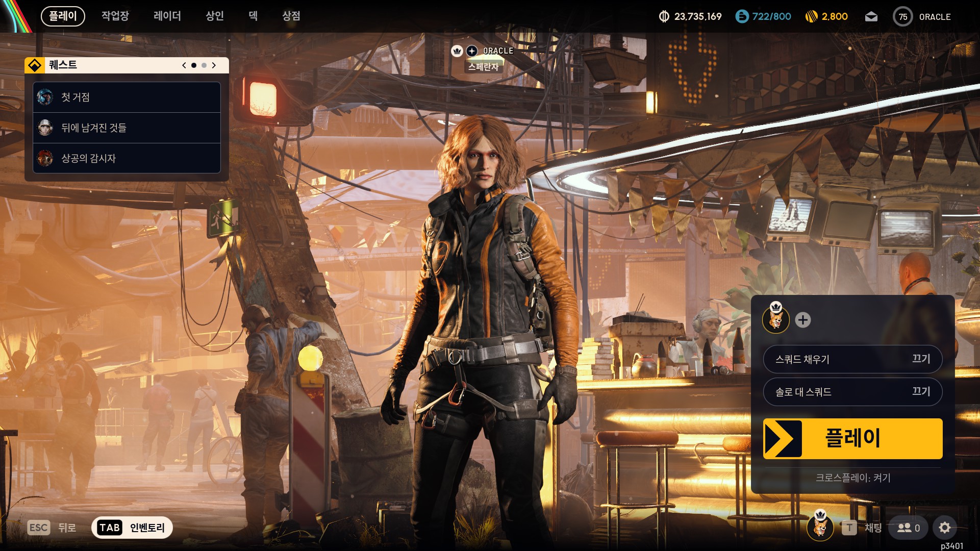Click the fox avatar in squad panel
Screen dimensions: 980x551
click(775, 320)
